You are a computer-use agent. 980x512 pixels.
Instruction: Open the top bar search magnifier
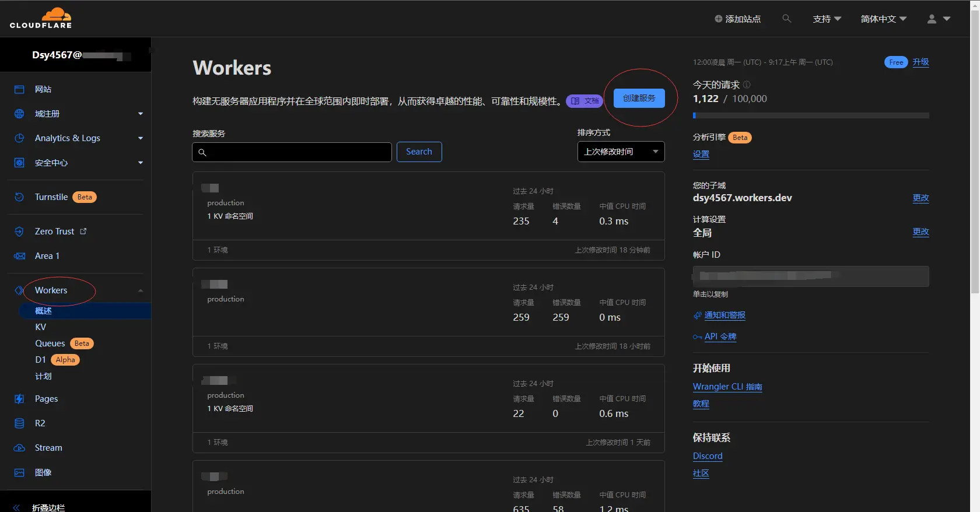pos(787,19)
